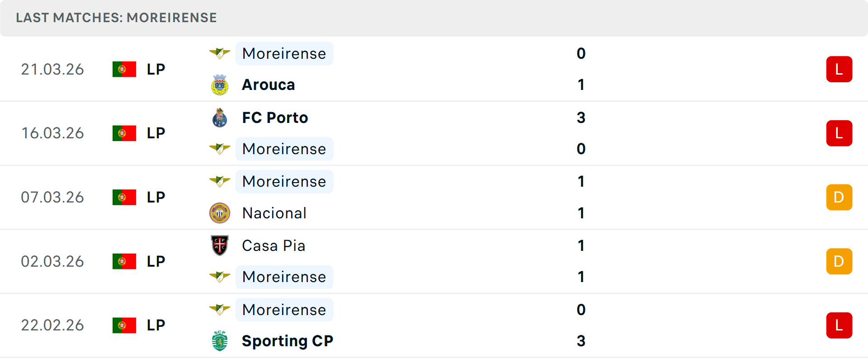Screen dimensions: 868x358
Task: Select the L badge for the Sporting CP loss
Action: click(x=840, y=325)
